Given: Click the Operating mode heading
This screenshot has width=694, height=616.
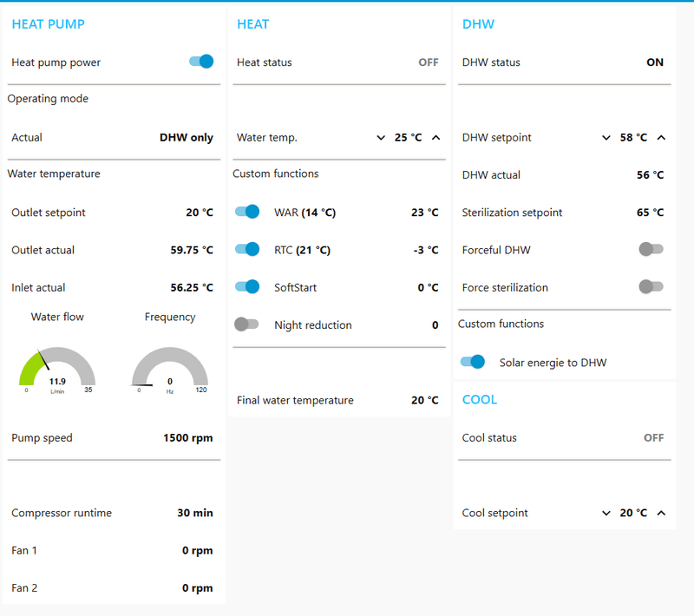Looking at the screenshot, I should pos(48,99).
